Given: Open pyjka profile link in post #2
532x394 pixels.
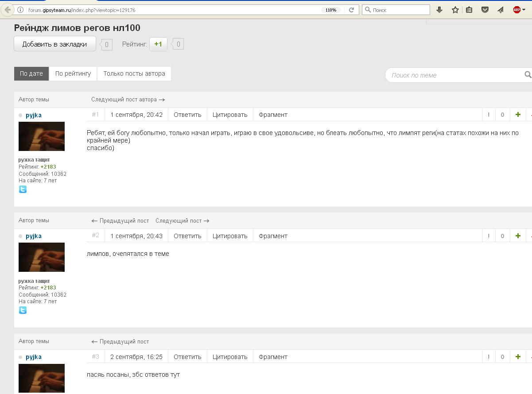Looking at the screenshot, I should pos(34,236).
